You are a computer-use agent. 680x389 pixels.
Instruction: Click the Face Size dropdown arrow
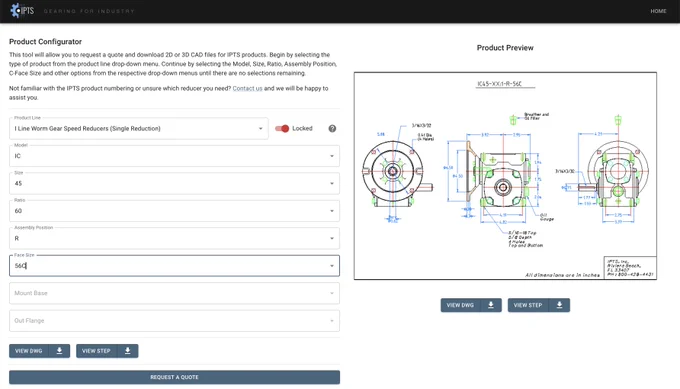click(332, 266)
